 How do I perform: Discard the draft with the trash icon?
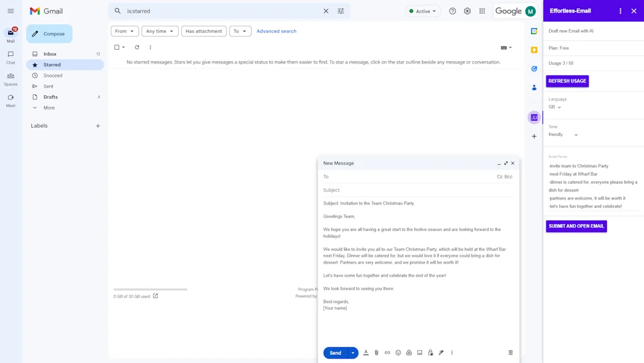click(x=510, y=353)
